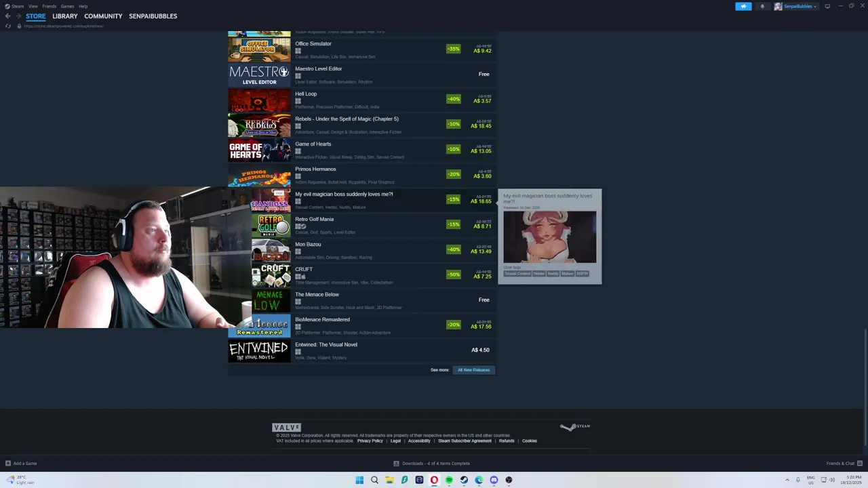Open File Explorer from taskbar
The image size is (868, 488).
coord(389,480)
